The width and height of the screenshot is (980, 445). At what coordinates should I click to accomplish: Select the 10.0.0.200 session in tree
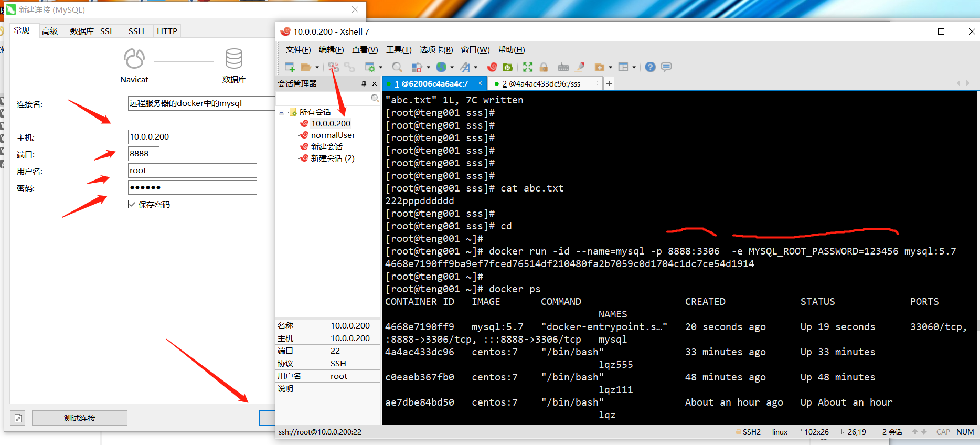tap(331, 124)
